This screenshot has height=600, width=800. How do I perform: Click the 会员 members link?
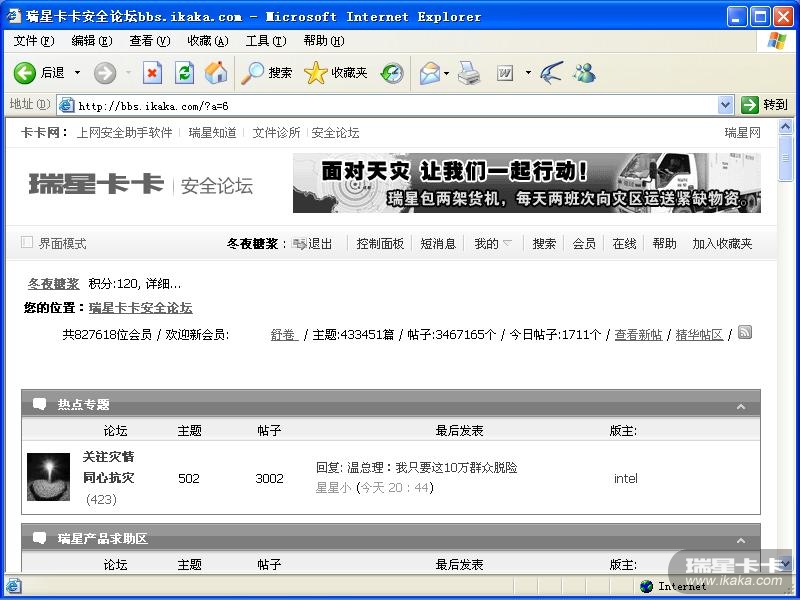[x=584, y=244]
